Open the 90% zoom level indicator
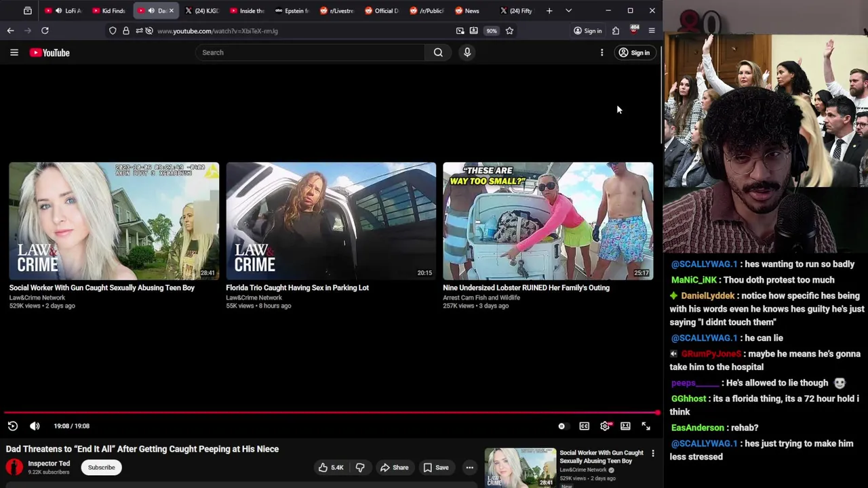 (491, 30)
